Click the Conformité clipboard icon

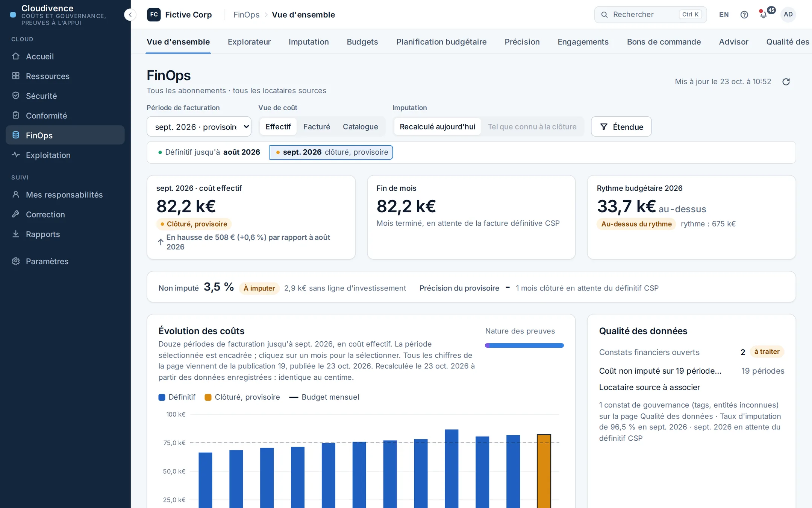coord(16,115)
